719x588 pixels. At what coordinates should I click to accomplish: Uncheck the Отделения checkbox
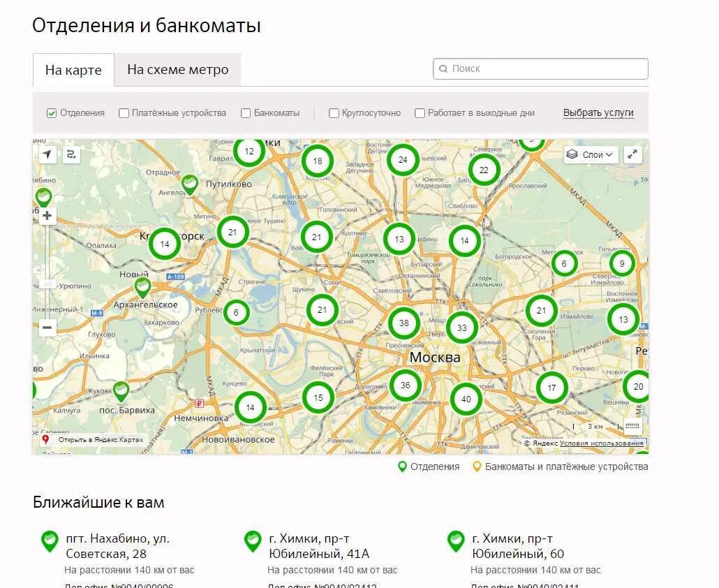tap(52, 113)
